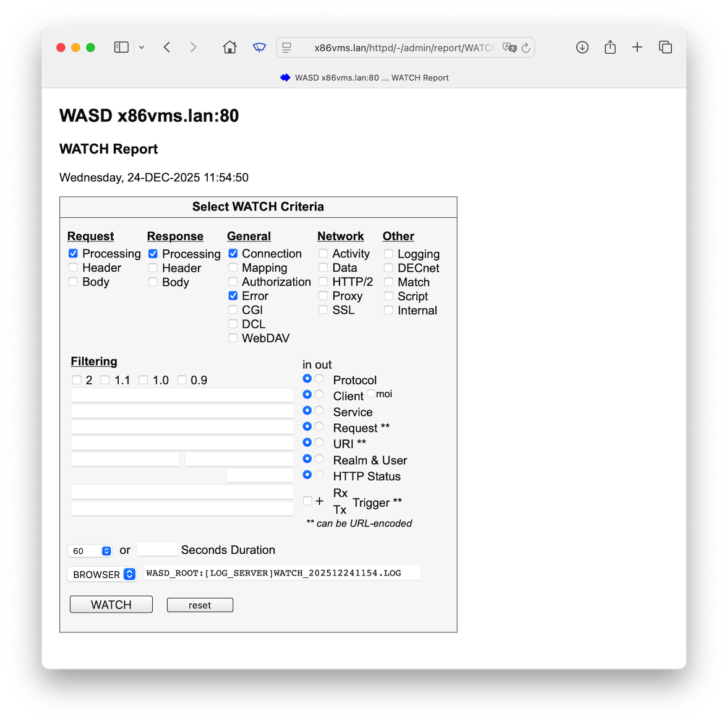
Task: Enable the Request Header checkbox
Action: click(x=74, y=268)
